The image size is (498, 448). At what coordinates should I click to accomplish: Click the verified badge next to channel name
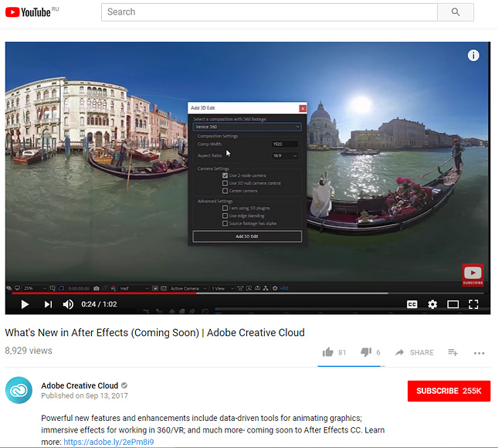pyautogui.click(x=124, y=385)
